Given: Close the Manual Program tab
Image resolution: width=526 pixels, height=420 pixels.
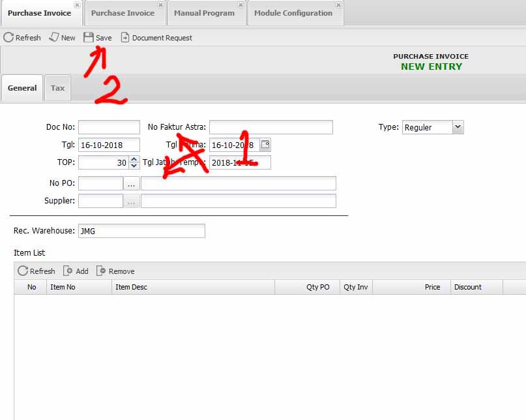Looking at the screenshot, I should (241, 5).
